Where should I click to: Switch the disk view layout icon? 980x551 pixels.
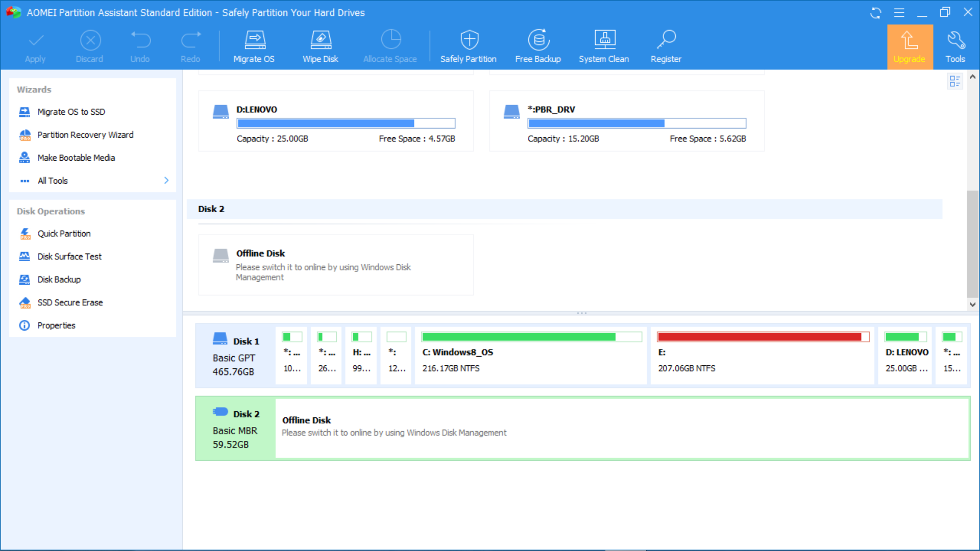click(x=954, y=81)
